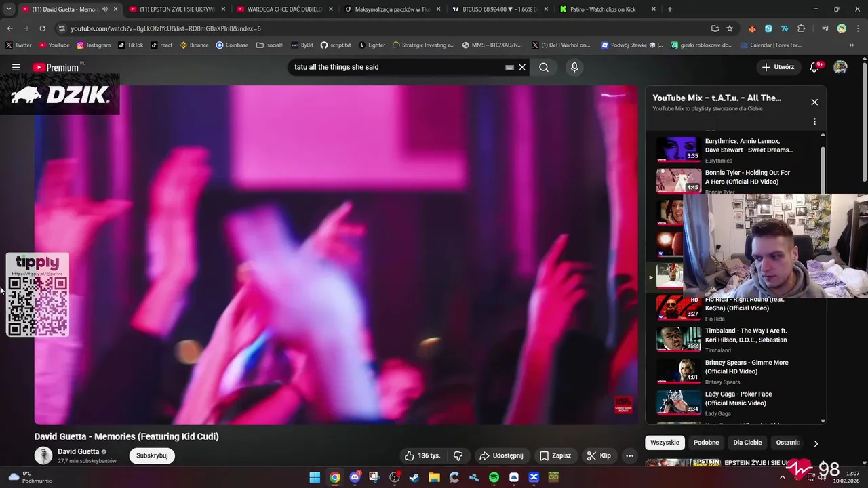
Task: Open the YouTube account avatar menu
Action: (x=840, y=67)
